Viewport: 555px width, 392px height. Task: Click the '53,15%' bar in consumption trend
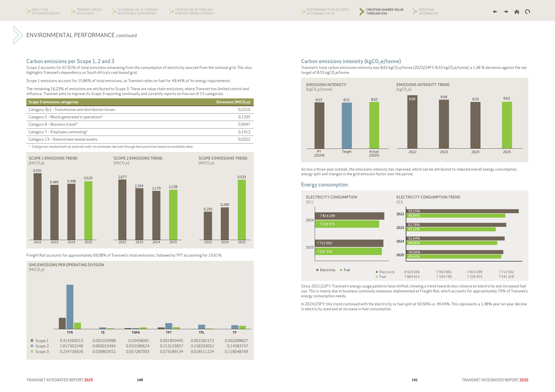462,211
